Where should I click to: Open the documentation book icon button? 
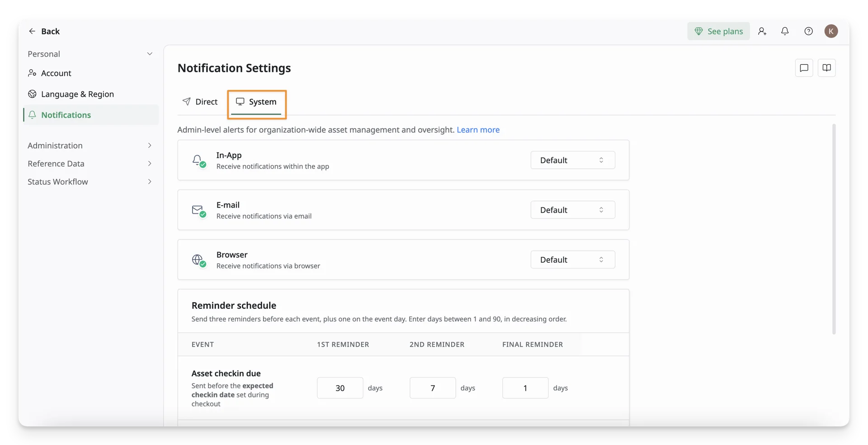coord(826,68)
